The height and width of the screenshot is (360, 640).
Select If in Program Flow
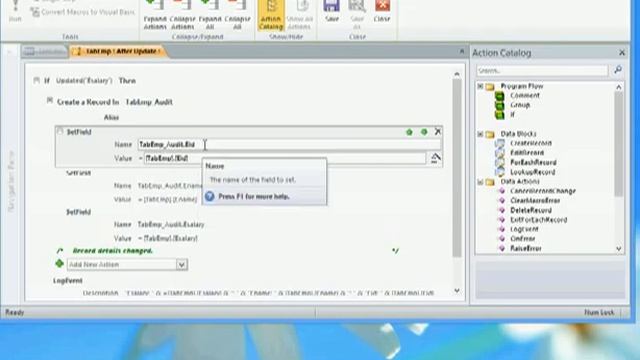[512, 115]
